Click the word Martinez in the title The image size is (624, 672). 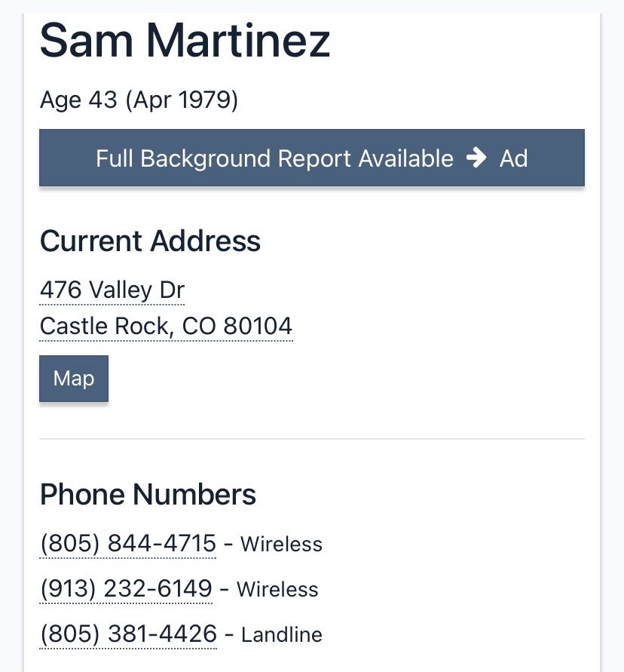[x=238, y=41]
